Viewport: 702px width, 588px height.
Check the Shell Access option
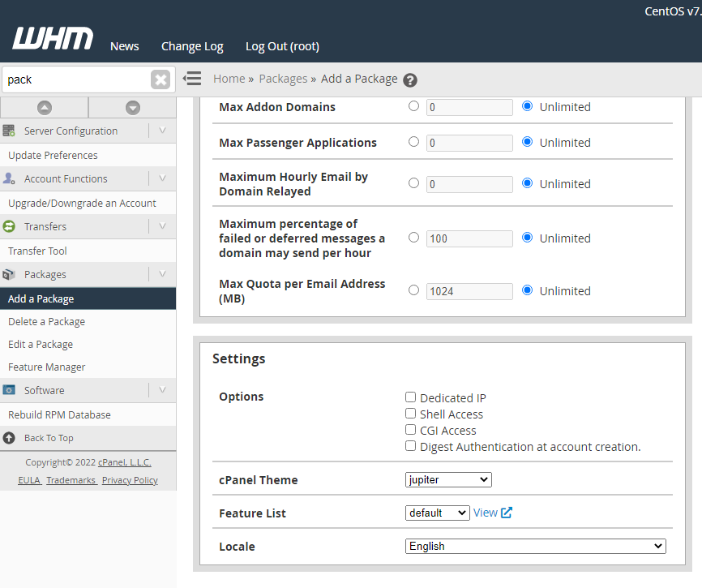click(x=411, y=414)
